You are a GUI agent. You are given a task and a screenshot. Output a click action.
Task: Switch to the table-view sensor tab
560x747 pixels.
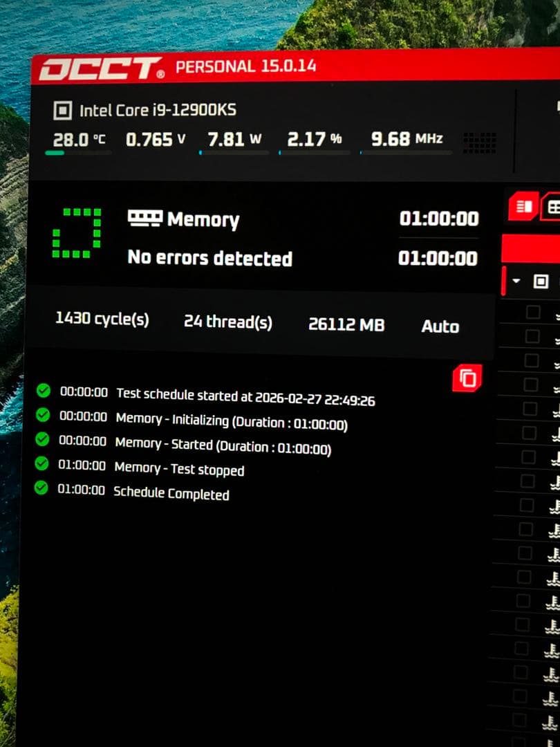point(551,207)
